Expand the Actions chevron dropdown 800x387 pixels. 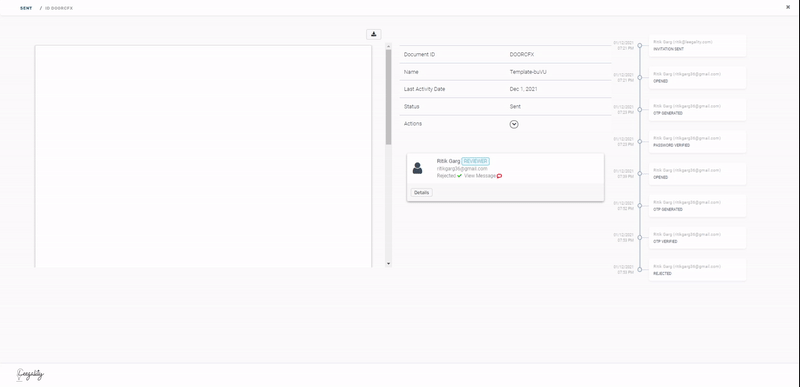(x=514, y=124)
